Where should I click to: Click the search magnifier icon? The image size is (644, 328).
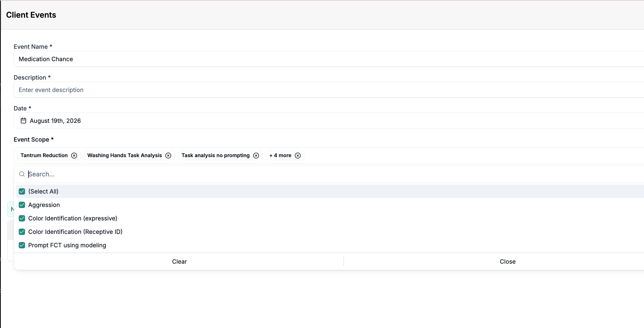tap(22, 174)
